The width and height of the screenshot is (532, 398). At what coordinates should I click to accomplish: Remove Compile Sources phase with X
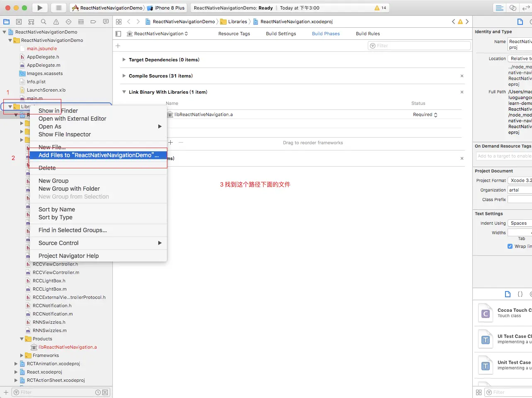pyautogui.click(x=462, y=76)
